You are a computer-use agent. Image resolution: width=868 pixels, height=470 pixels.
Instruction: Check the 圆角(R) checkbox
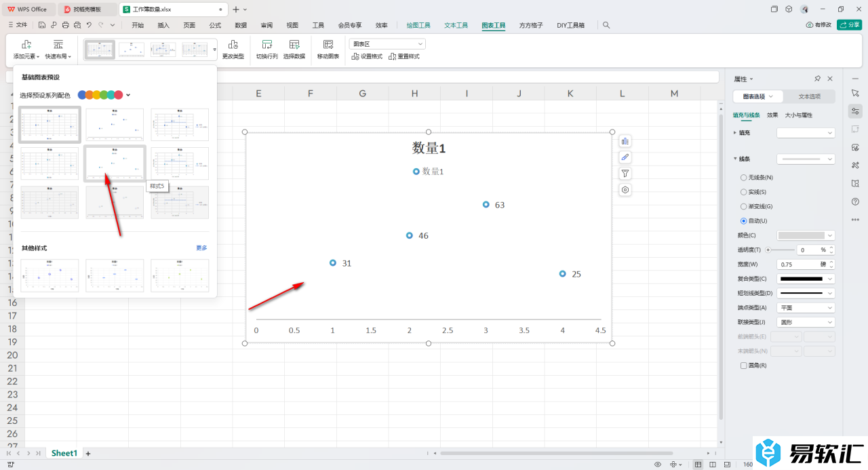pos(744,366)
